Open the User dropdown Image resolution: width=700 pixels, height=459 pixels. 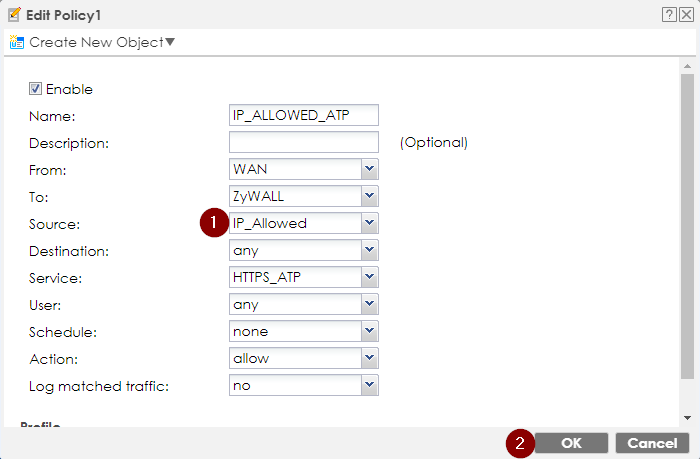point(369,304)
